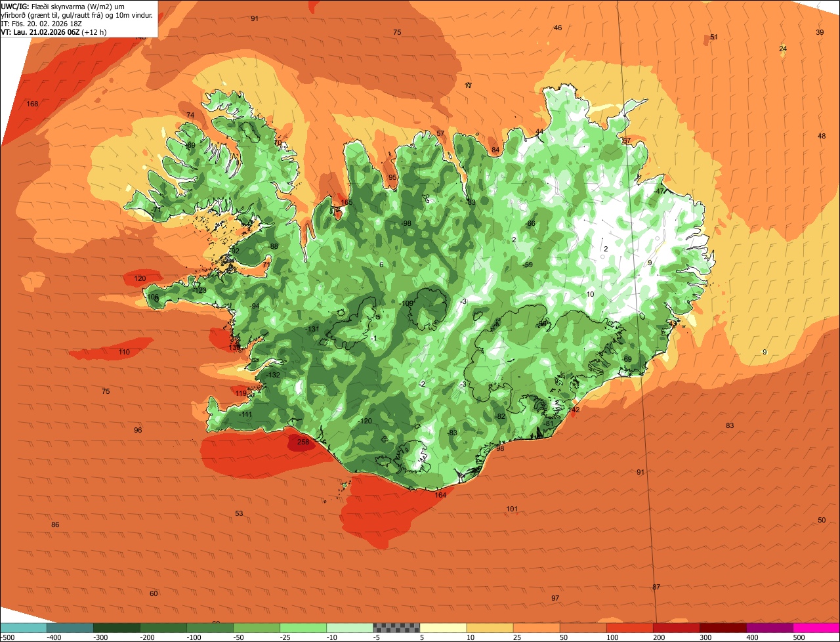
Task: Click the value 46 at the top
Action: point(558,28)
